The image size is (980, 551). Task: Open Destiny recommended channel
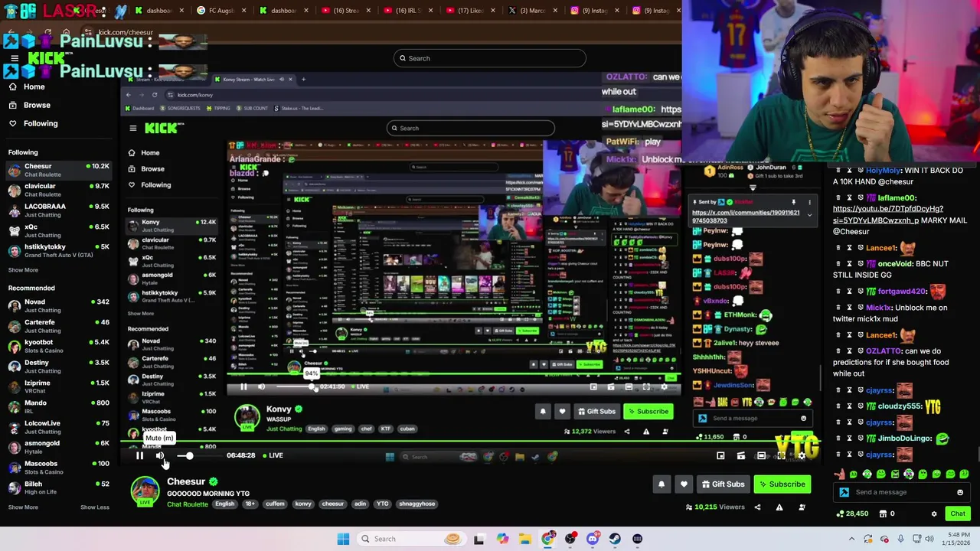click(58, 367)
